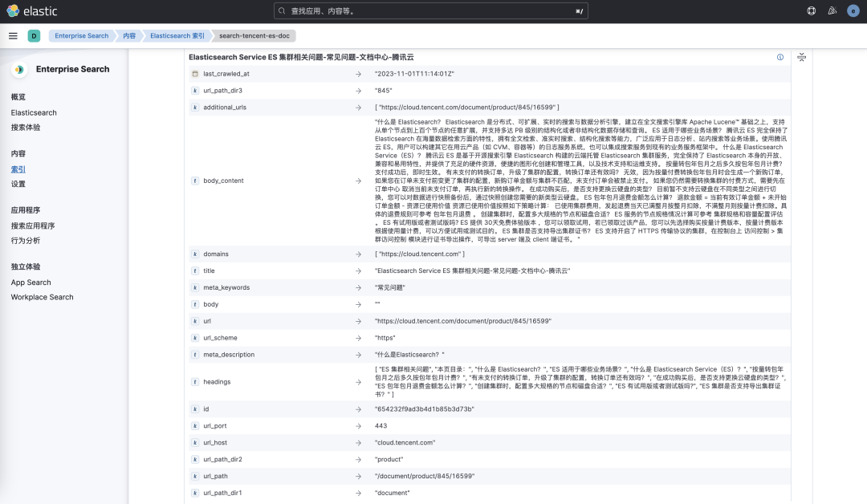This screenshot has height=504, width=867.
Task: Click the meta_description field name
Action: click(229, 355)
